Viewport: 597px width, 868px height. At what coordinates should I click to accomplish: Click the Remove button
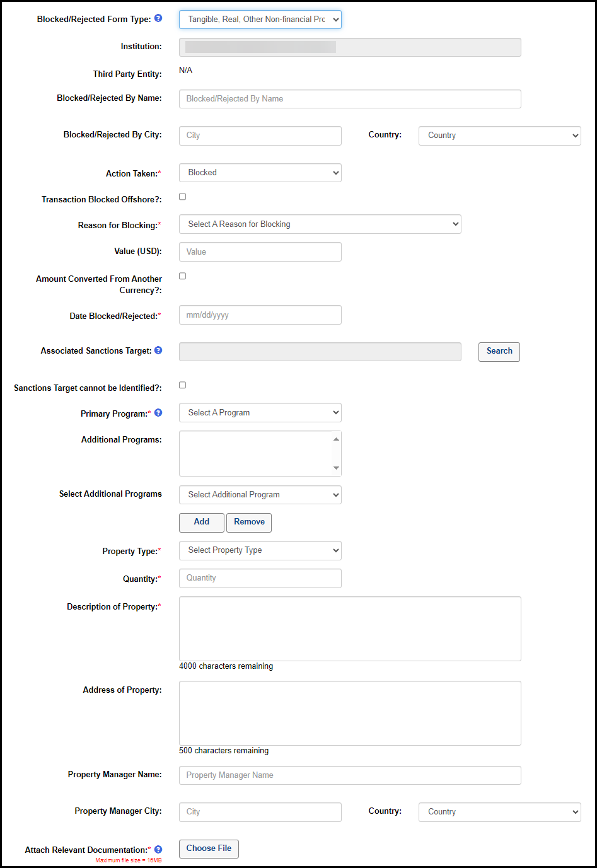249,522
